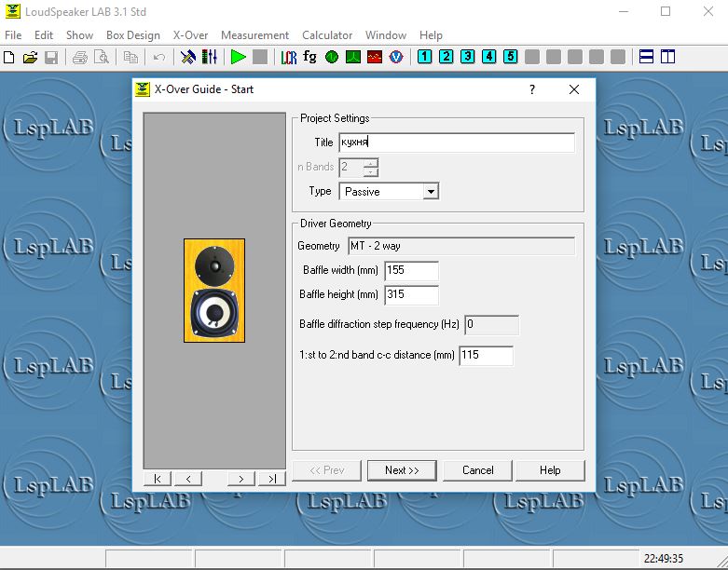The width and height of the screenshot is (728, 570).
Task: Select cyan memory button 4
Action: (x=488, y=57)
